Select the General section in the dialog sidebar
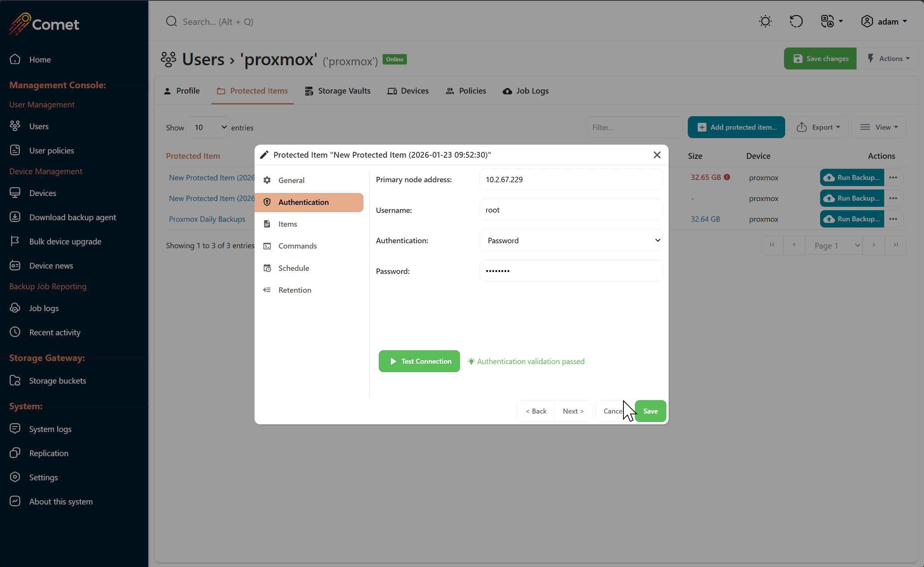 pos(291,180)
